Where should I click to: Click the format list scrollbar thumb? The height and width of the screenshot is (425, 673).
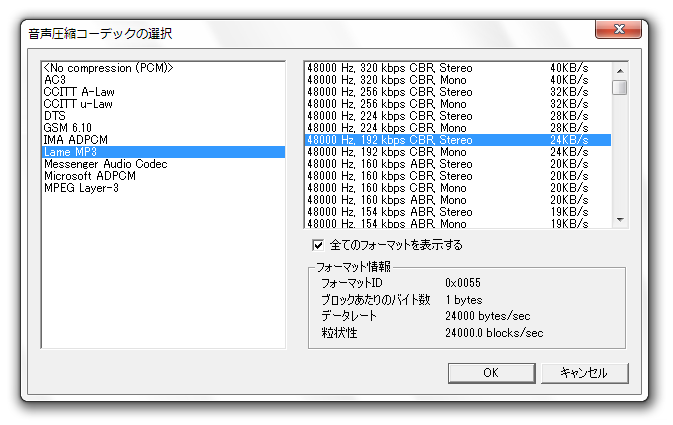point(620,87)
